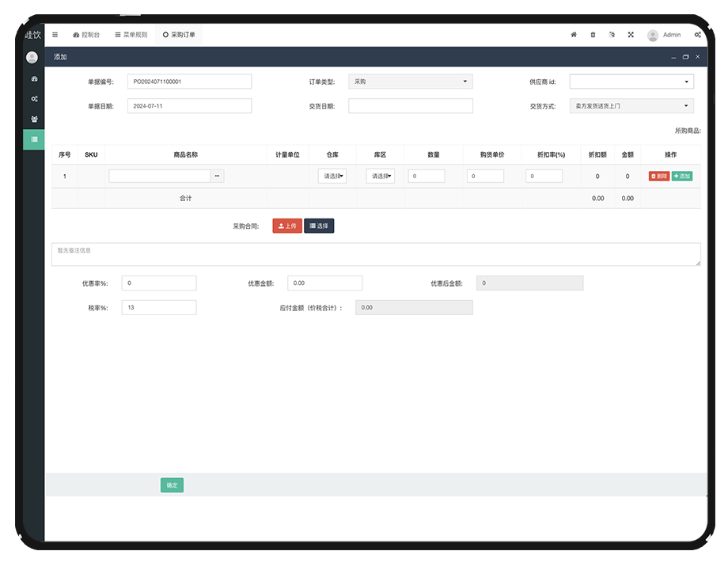Click the 单据日期 date field
Screen dimensions: 728x570
[x=189, y=106]
